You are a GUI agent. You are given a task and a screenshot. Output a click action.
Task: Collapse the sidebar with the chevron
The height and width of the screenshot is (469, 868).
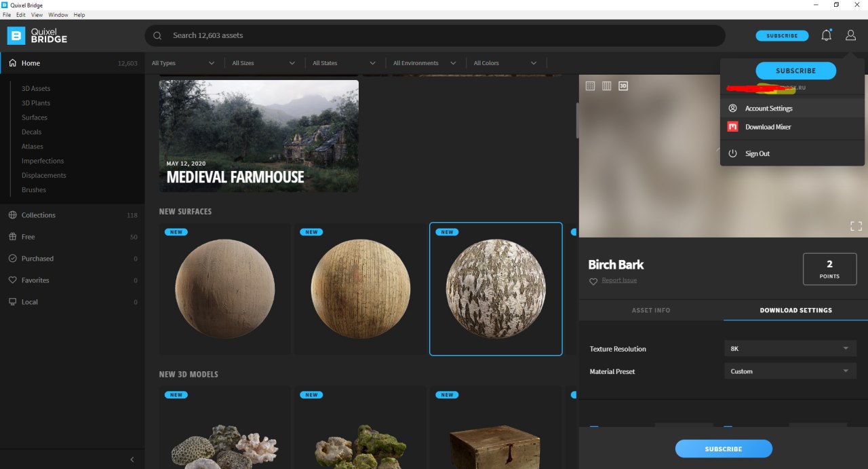tap(132, 459)
